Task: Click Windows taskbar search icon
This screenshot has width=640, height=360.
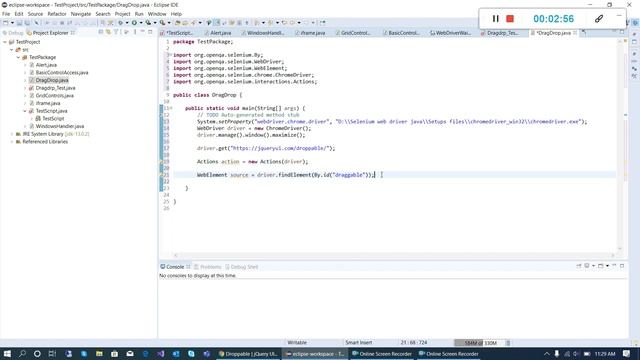Action: point(22,353)
